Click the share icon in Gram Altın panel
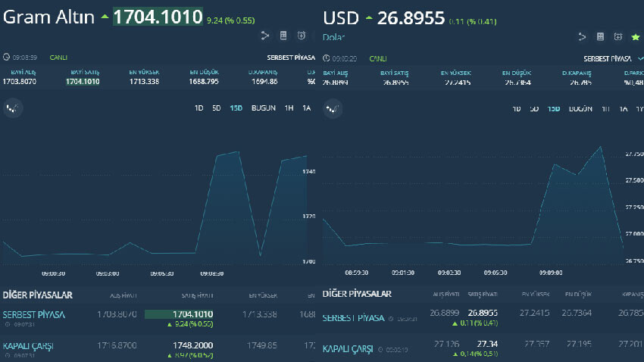The height and width of the screenshot is (362, 644). pyautogui.click(x=265, y=36)
